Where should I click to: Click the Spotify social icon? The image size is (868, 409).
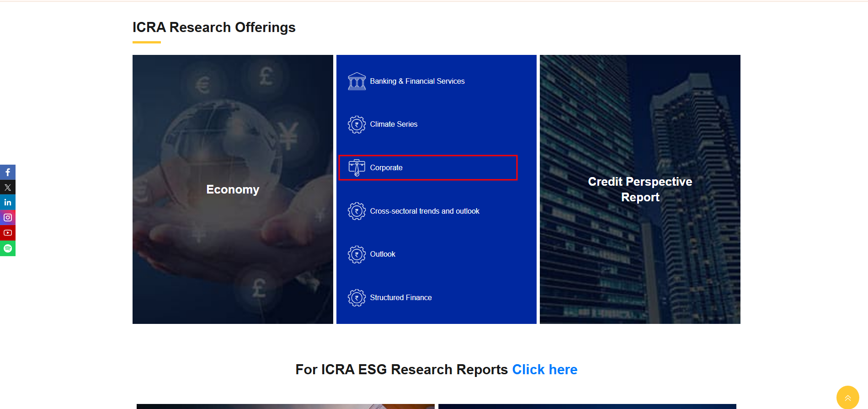click(x=8, y=248)
